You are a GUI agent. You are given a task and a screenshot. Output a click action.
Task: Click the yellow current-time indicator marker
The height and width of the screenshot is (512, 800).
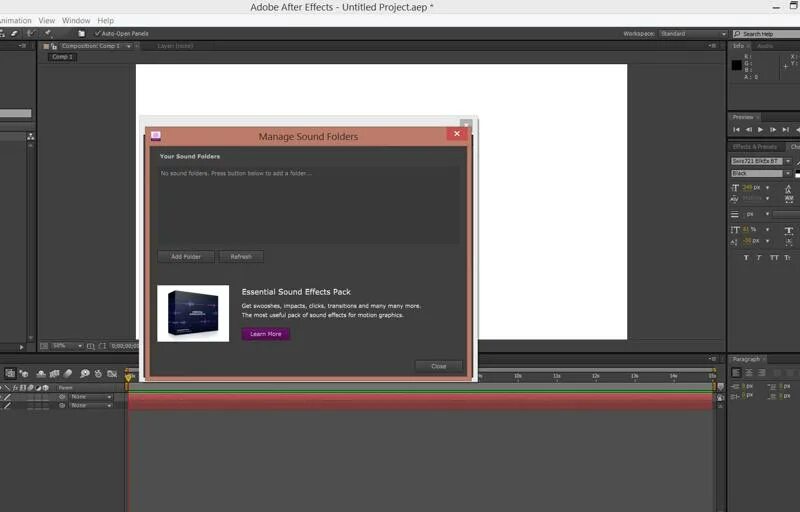(x=129, y=377)
